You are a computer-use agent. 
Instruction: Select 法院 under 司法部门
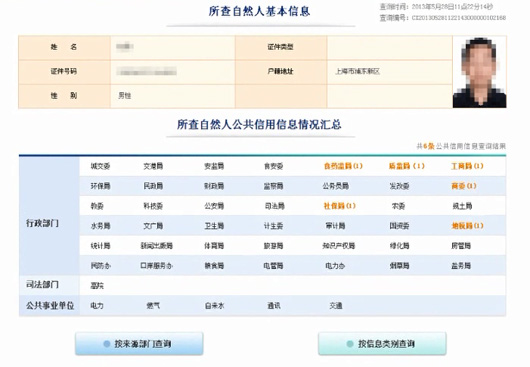pyautogui.click(x=97, y=286)
